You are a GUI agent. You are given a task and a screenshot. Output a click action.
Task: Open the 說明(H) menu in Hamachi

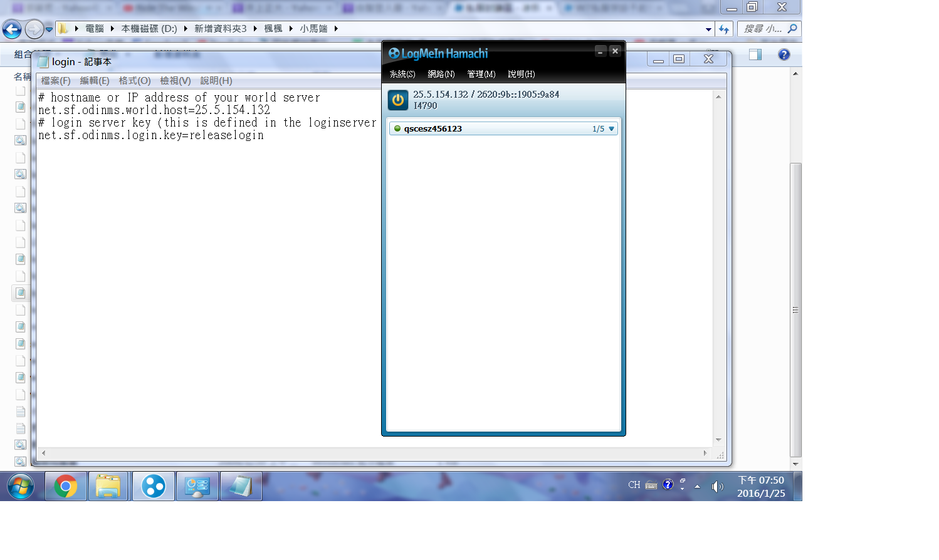click(522, 74)
